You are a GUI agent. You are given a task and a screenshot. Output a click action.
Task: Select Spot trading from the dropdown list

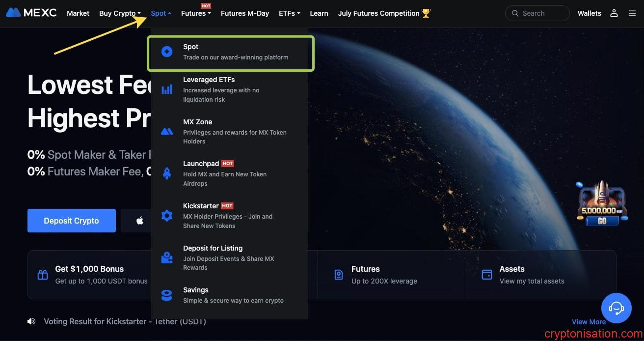click(x=230, y=52)
